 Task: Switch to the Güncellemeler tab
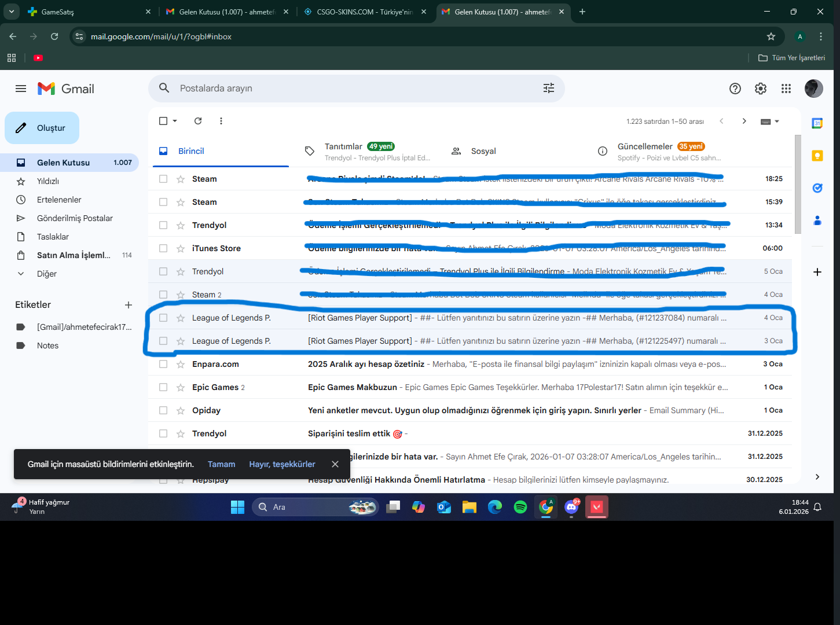click(x=661, y=151)
